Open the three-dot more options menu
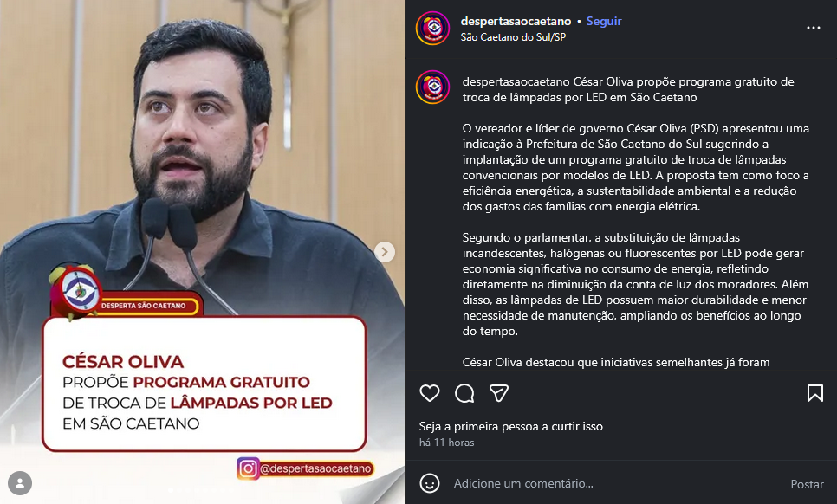The image size is (837, 504). tap(813, 28)
